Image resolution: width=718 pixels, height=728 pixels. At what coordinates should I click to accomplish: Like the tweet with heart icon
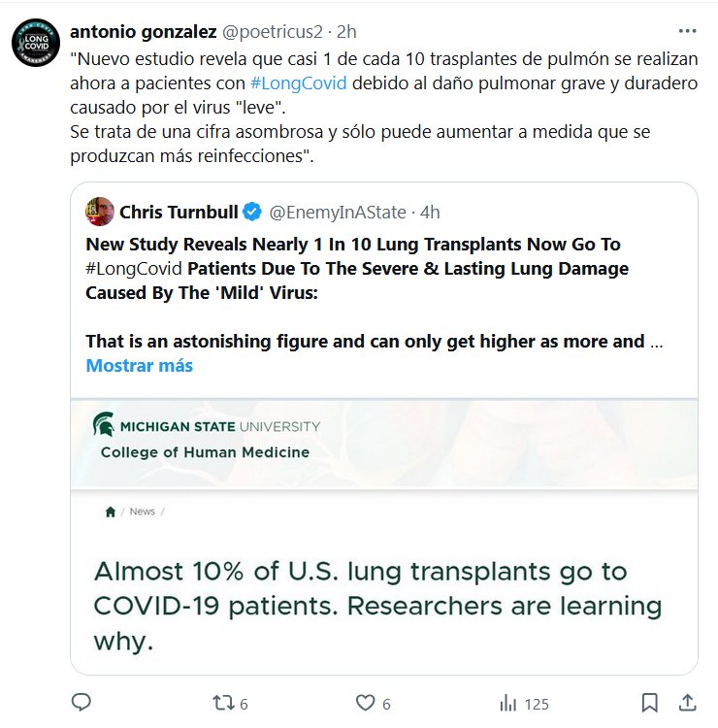tap(365, 703)
